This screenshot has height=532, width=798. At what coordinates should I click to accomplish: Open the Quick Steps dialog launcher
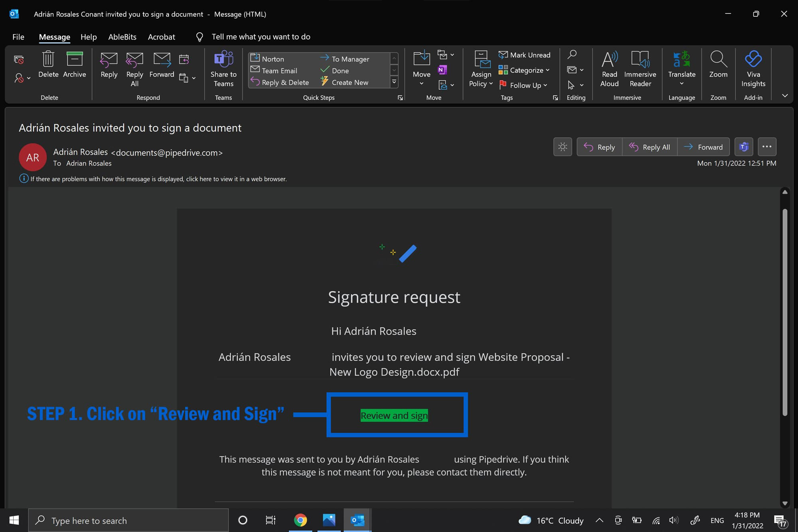coord(400,98)
